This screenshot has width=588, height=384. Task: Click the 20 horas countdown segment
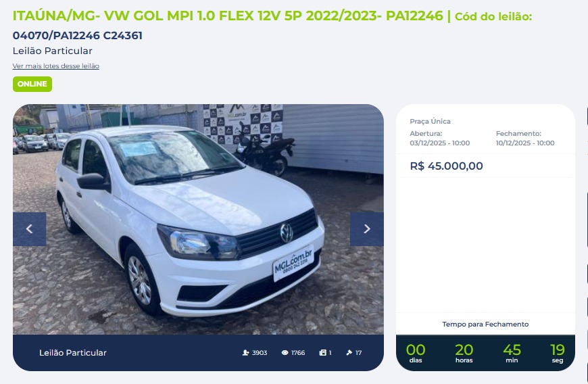(464, 354)
